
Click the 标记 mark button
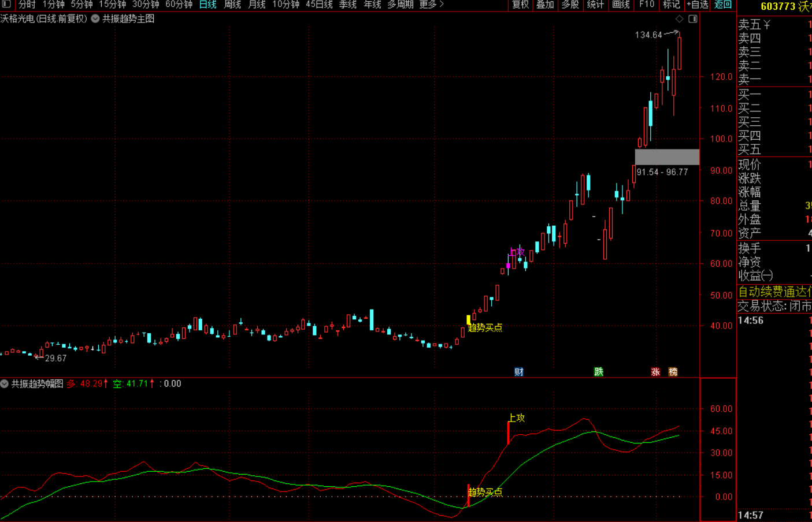671,5
